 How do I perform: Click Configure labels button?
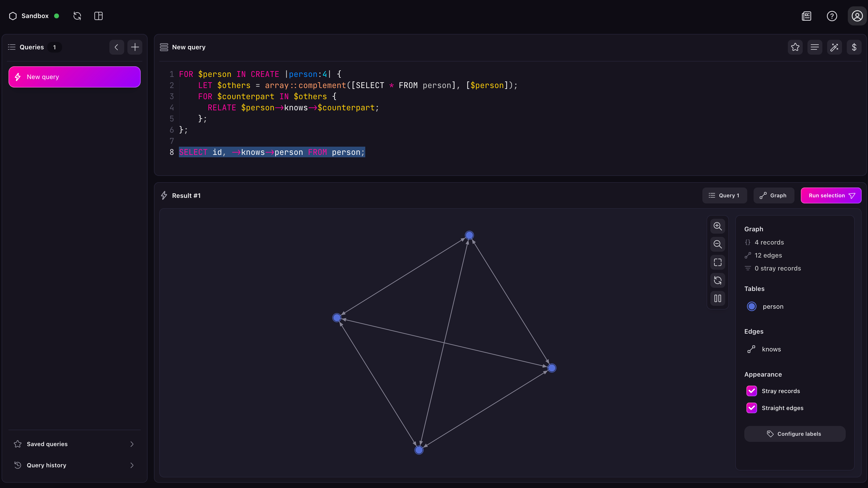click(794, 434)
